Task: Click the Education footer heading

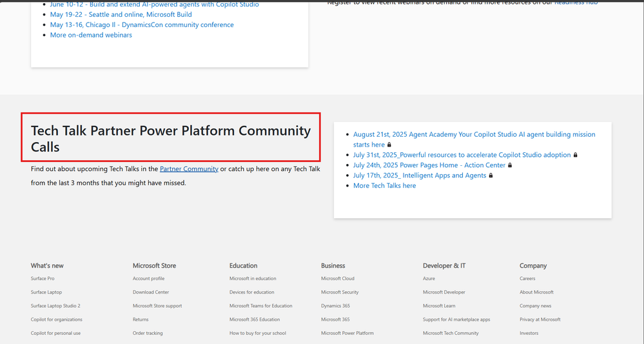Action: click(x=243, y=266)
